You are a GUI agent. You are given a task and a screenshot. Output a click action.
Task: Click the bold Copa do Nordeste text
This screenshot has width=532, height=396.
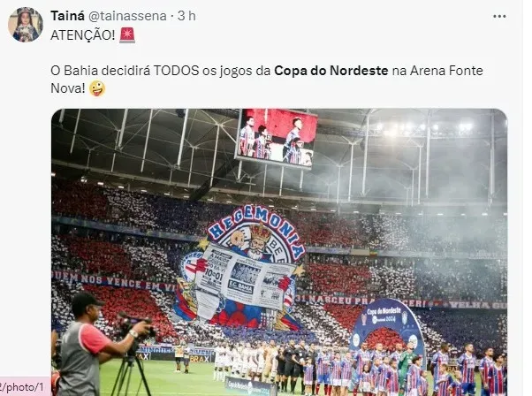point(331,71)
